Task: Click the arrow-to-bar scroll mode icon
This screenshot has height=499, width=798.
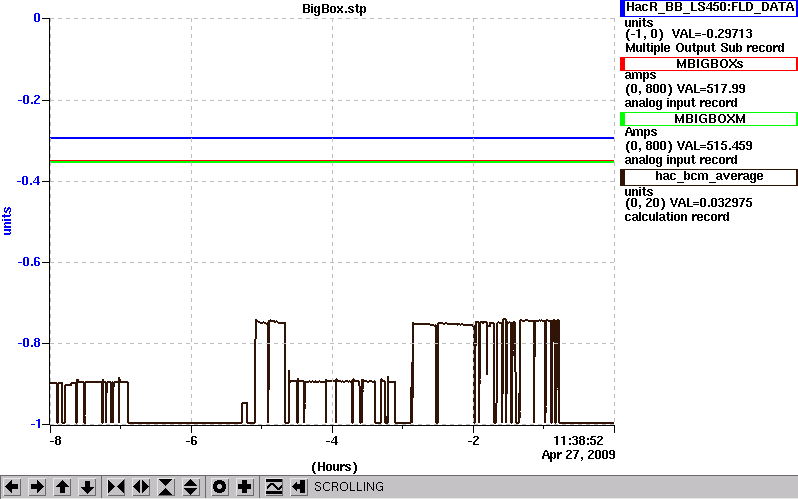Action: (299, 487)
